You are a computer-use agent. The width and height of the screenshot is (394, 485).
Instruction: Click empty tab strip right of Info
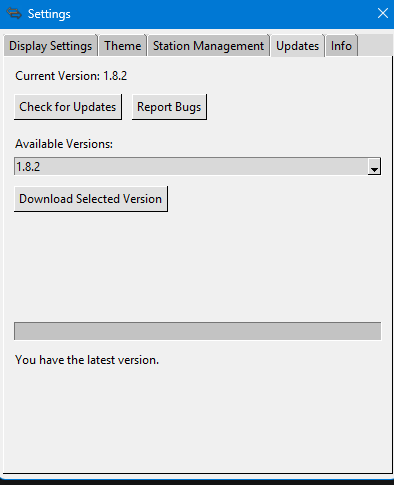click(375, 46)
